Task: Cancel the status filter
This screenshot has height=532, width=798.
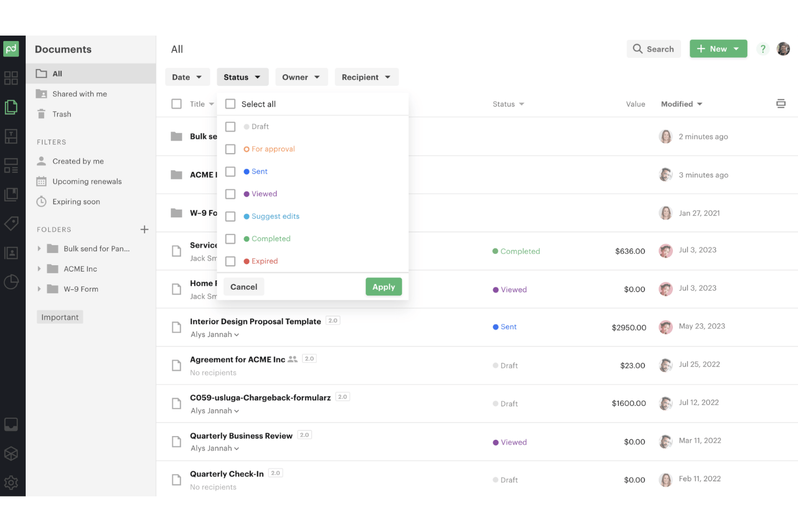Action: coord(244,287)
